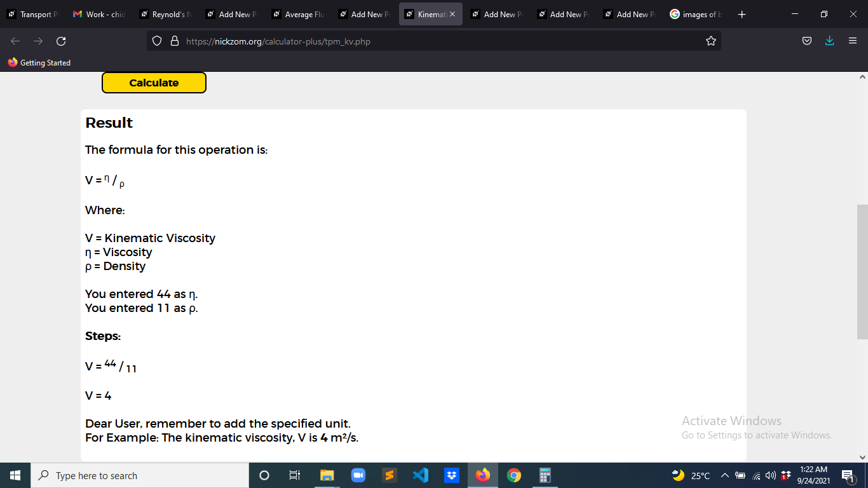
Task: Open Visual Studio Code from taskbar
Action: tap(420, 475)
